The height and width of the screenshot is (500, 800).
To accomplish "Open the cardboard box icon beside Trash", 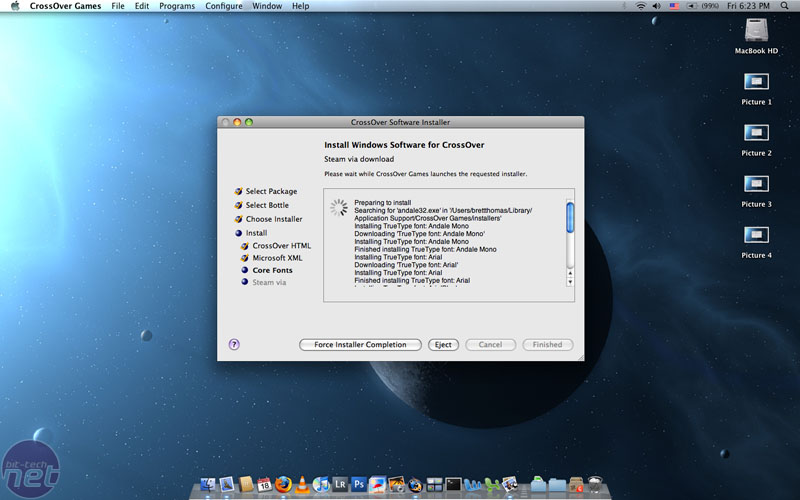I will click(x=576, y=484).
